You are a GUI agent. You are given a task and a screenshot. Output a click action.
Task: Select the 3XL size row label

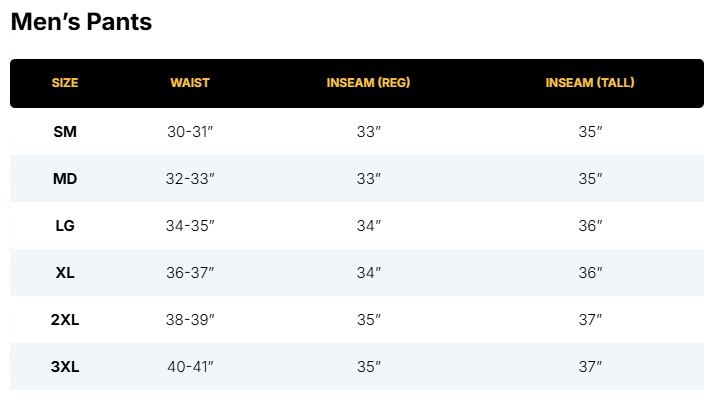pos(65,367)
